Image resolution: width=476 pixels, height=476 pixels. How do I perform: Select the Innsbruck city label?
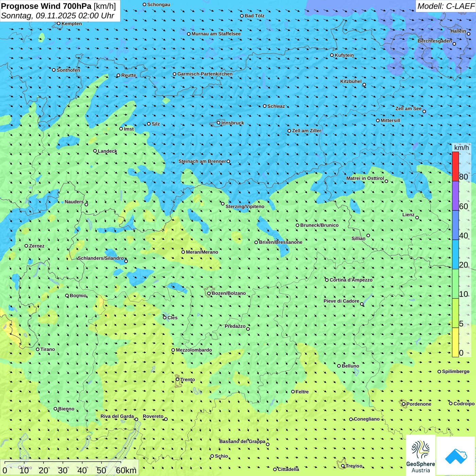coord(233,123)
